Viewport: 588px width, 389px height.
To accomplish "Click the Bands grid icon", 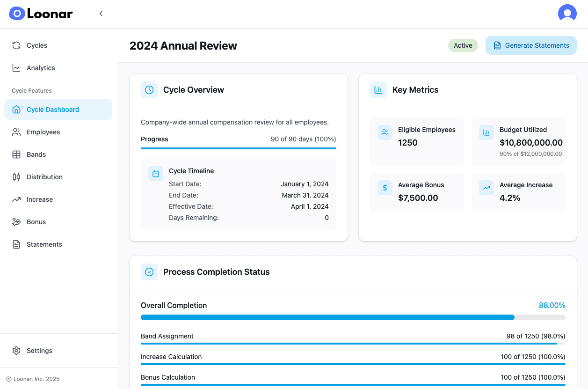I will tap(16, 154).
